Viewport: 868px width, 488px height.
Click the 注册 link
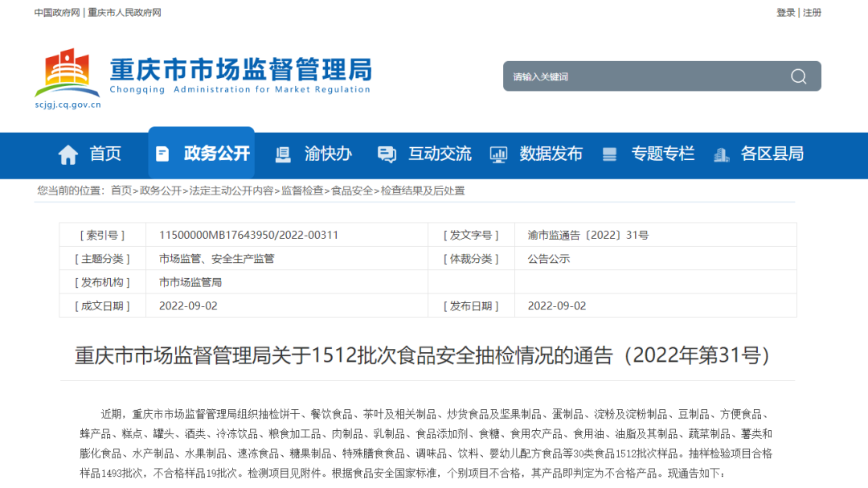(812, 13)
